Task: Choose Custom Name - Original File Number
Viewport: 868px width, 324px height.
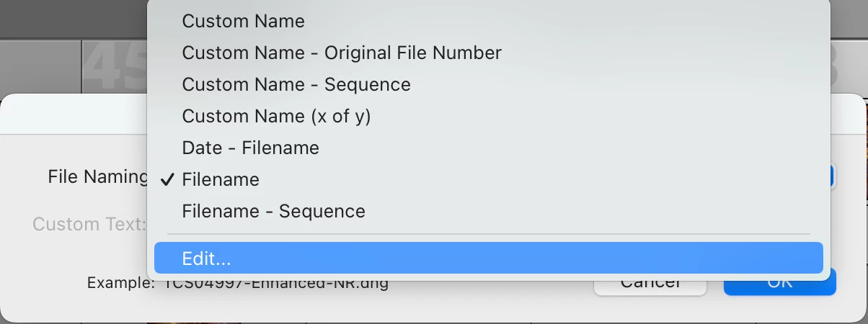Action: (341, 53)
